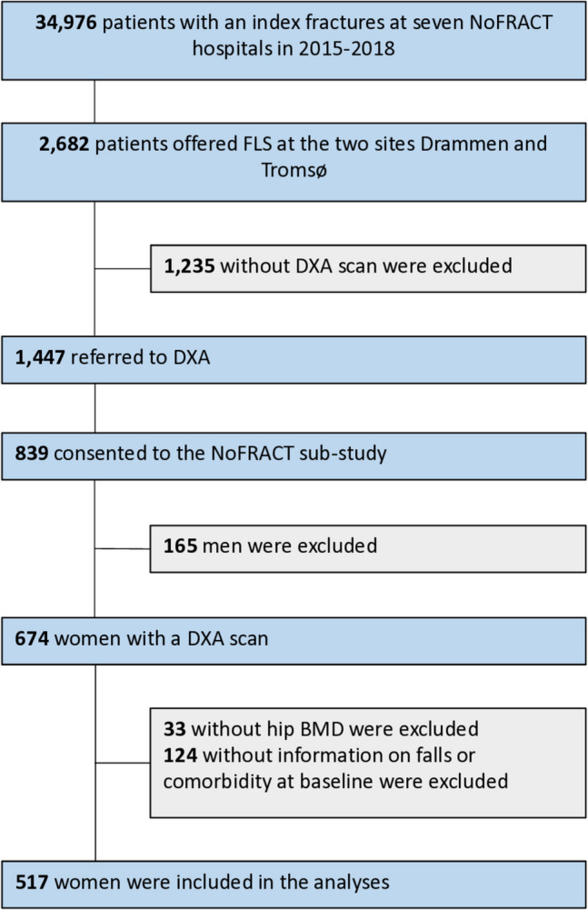
Task: Select the grey box about hip BMD exclusions
Action: (x=367, y=755)
